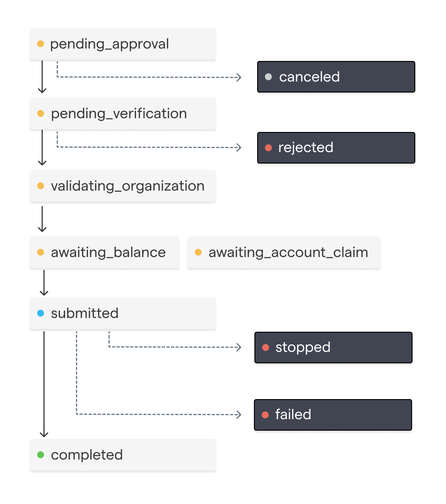Click the red dot beside rejected
446x504 pixels.
click(x=269, y=148)
